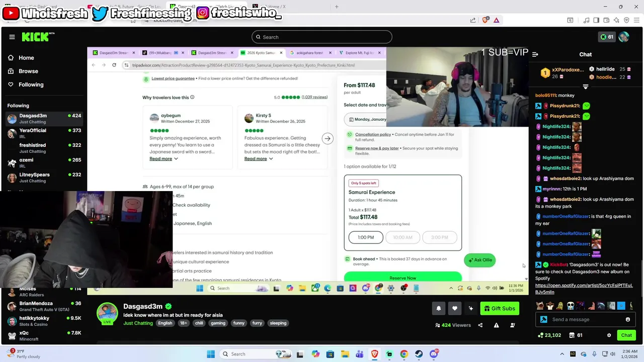
Task: Click Brave Shields icon in the address bar
Action: 486,20
